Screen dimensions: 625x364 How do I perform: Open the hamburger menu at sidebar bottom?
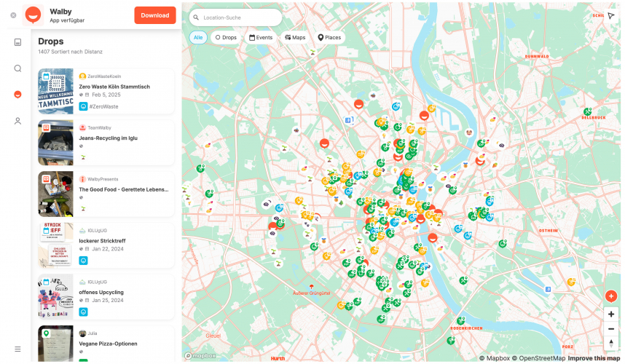click(17, 349)
